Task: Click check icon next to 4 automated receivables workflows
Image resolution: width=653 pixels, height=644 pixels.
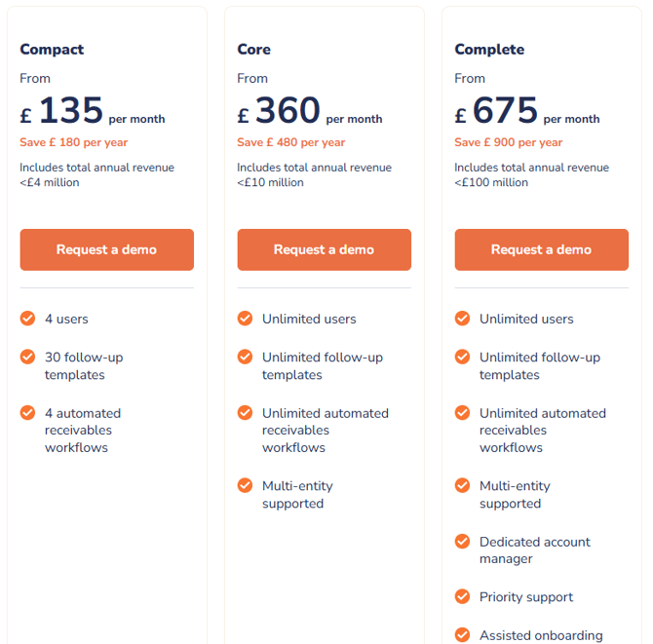Action: click(x=27, y=413)
